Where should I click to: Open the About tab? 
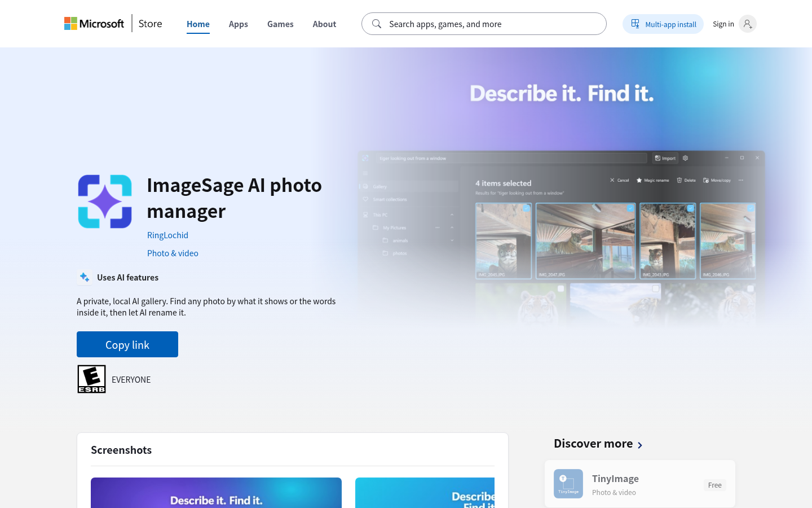[x=324, y=24]
